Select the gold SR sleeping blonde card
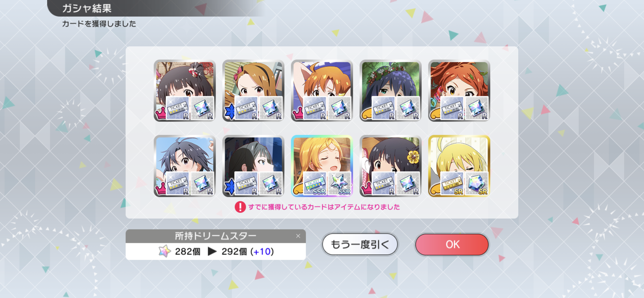This screenshot has width=644, height=298. 459,166
